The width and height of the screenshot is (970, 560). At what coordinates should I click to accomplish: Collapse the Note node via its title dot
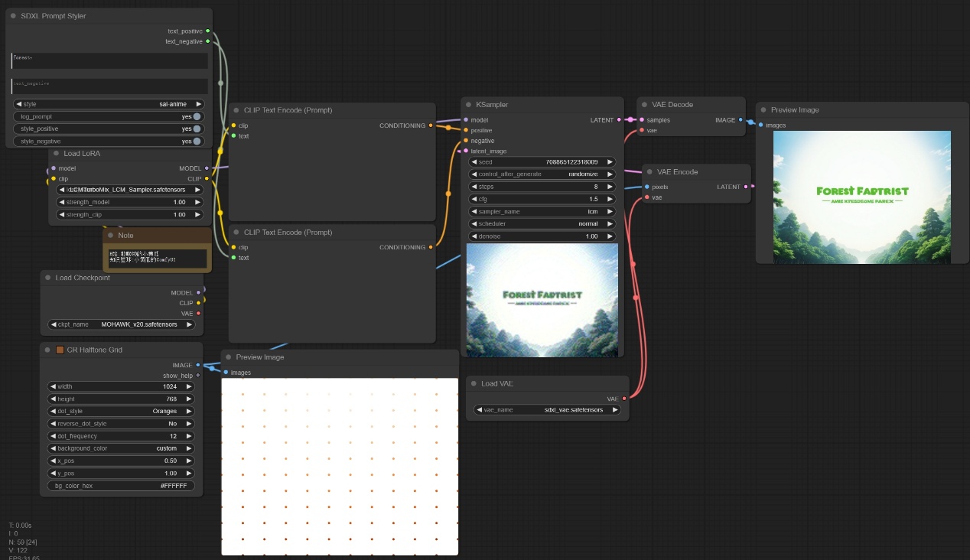(110, 236)
